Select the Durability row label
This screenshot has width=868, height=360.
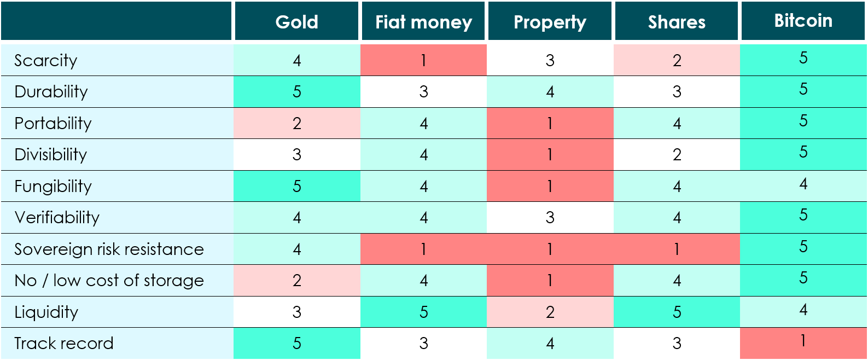point(51,91)
